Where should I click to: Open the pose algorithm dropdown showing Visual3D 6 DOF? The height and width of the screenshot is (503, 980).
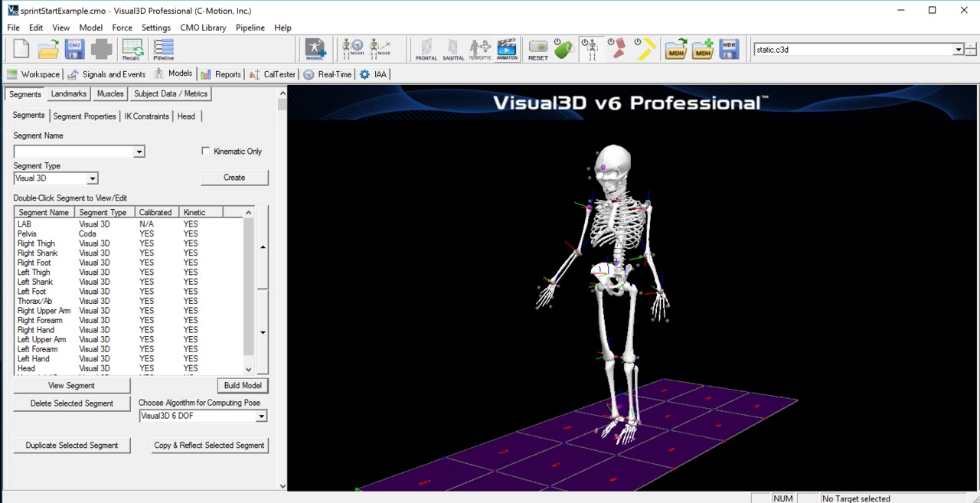tap(261, 416)
